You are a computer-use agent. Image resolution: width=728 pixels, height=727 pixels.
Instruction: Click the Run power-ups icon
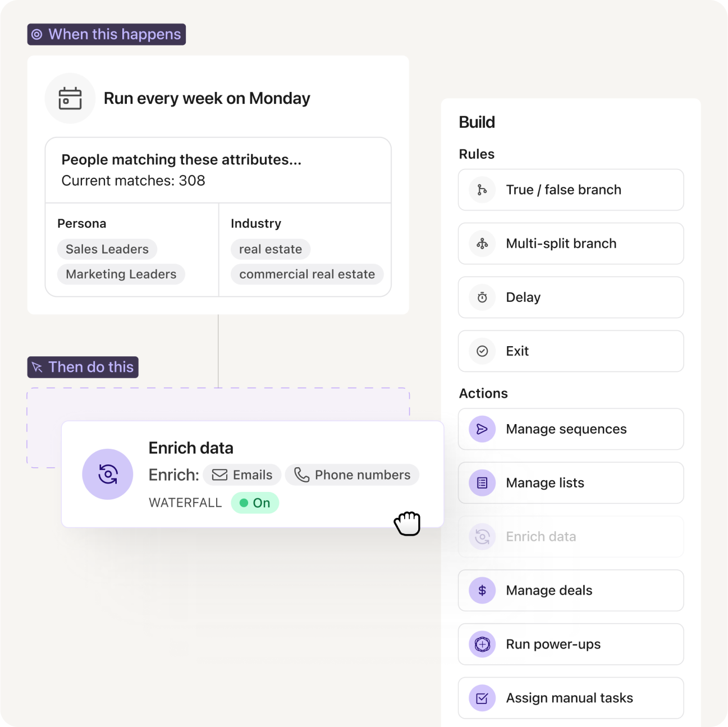pos(482,644)
